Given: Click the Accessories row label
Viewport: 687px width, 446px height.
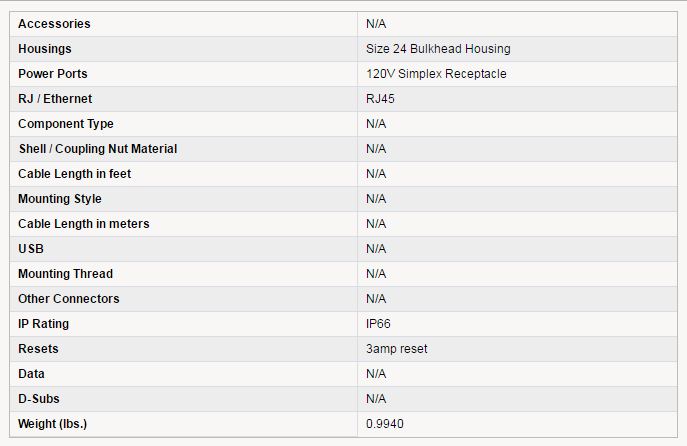Looking at the screenshot, I should [54, 24].
